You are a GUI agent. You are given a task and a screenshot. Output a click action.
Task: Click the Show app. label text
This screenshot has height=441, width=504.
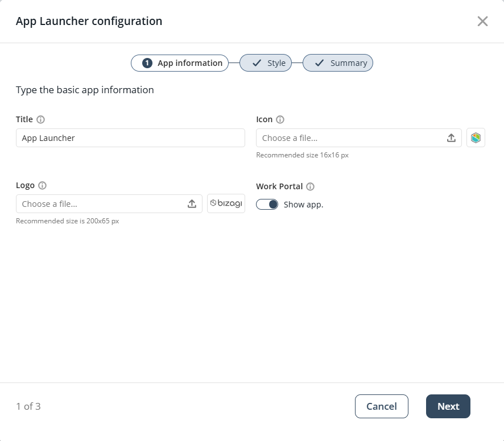[x=303, y=205]
